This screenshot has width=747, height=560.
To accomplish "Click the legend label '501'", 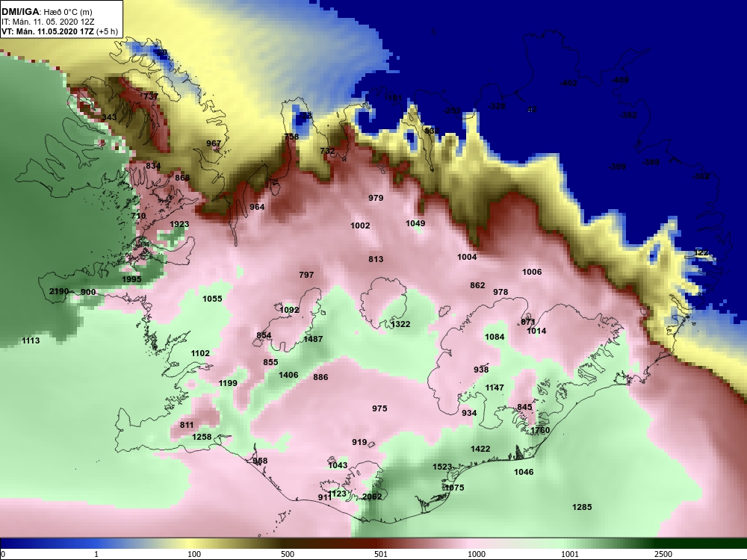I will [381, 554].
